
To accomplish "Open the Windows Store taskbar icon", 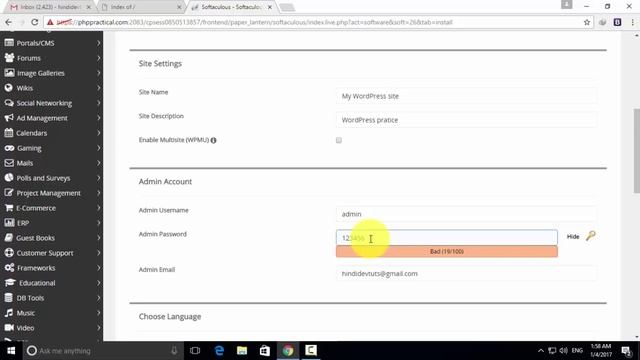I will (265, 351).
